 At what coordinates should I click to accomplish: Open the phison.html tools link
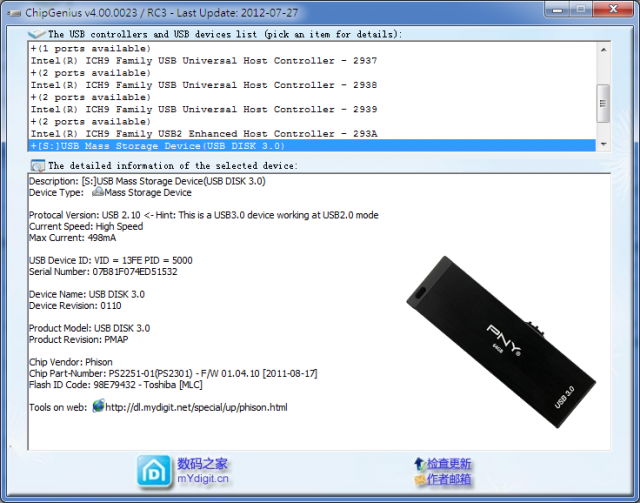[196, 407]
